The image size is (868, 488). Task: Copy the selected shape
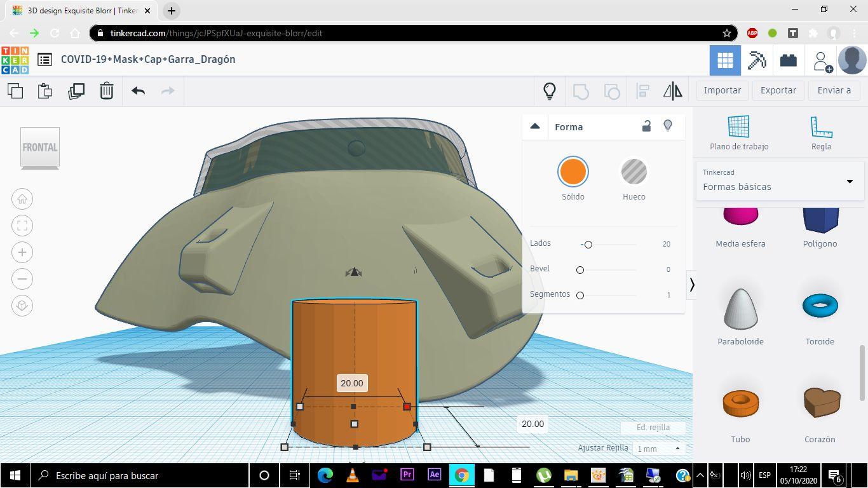[x=15, y=91]
